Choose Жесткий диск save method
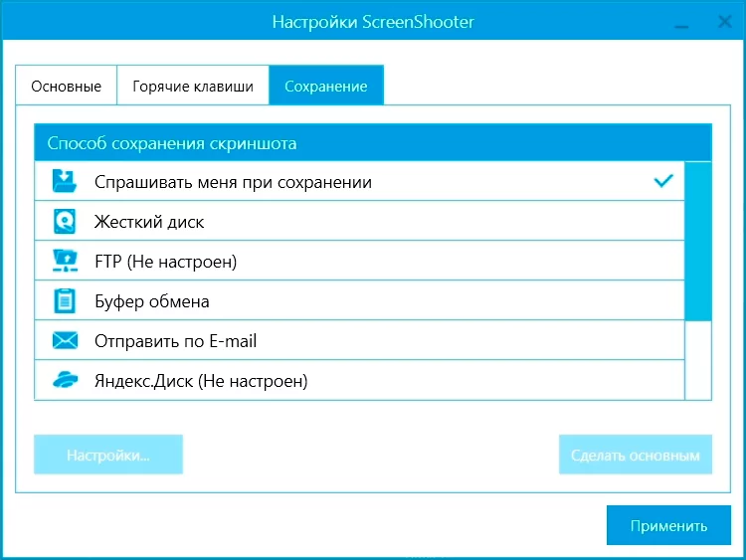 tap(359, 221)
